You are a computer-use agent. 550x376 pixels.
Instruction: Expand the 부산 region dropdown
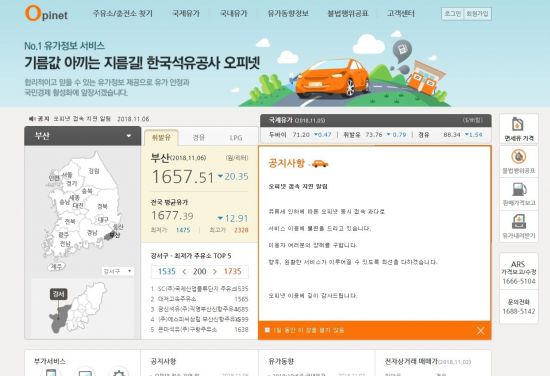[82, 136]
